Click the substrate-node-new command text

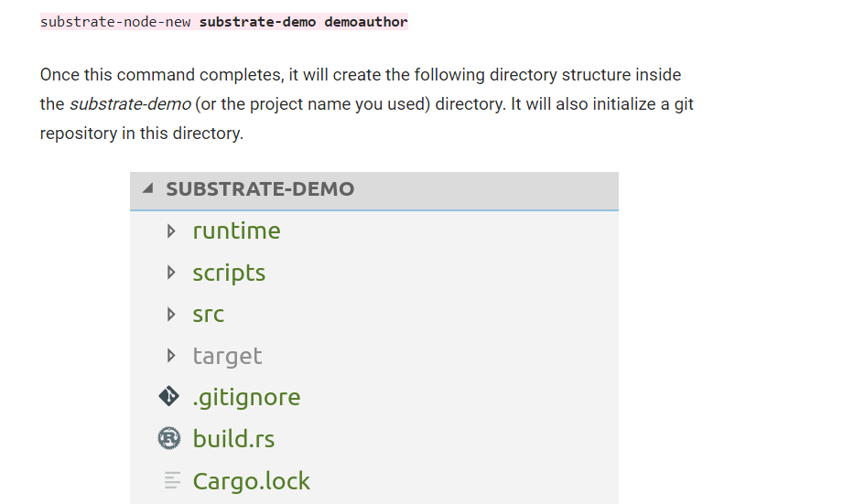click(115, 22)
